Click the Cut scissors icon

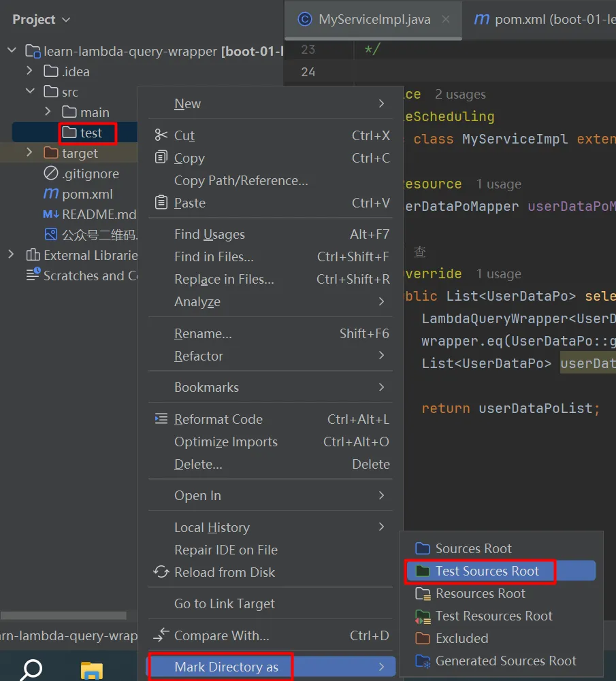click(x=161, y=135)
